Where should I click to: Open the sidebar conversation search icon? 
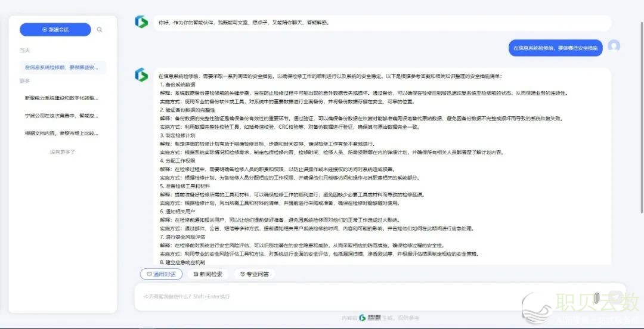(100, 29)
